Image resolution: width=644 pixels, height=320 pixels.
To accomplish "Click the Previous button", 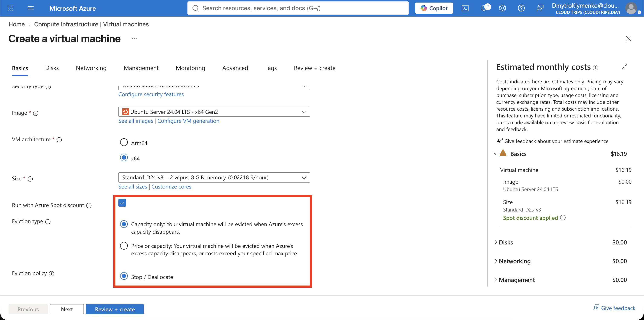I will coord(28,309).
